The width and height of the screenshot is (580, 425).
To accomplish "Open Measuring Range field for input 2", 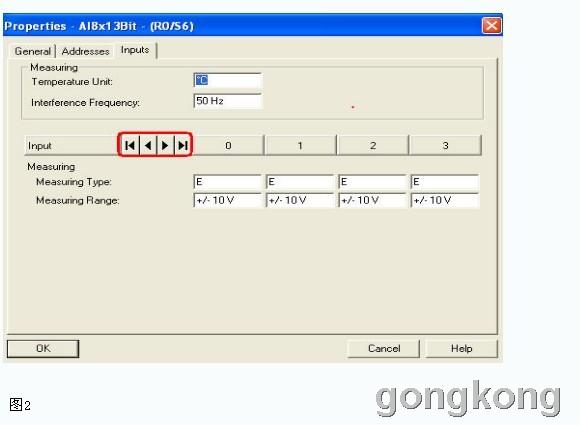I will click(x=372, y=200).
